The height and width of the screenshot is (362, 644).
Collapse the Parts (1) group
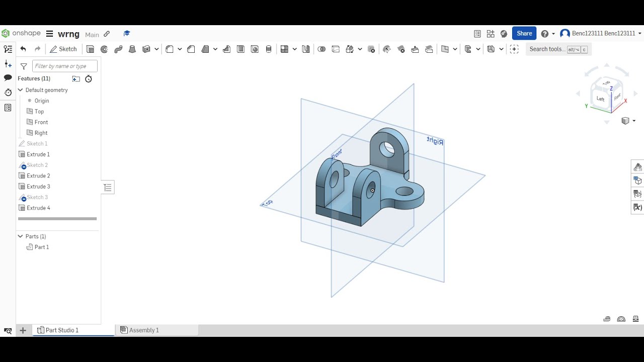pyautogui.click(x=21, y=236)
